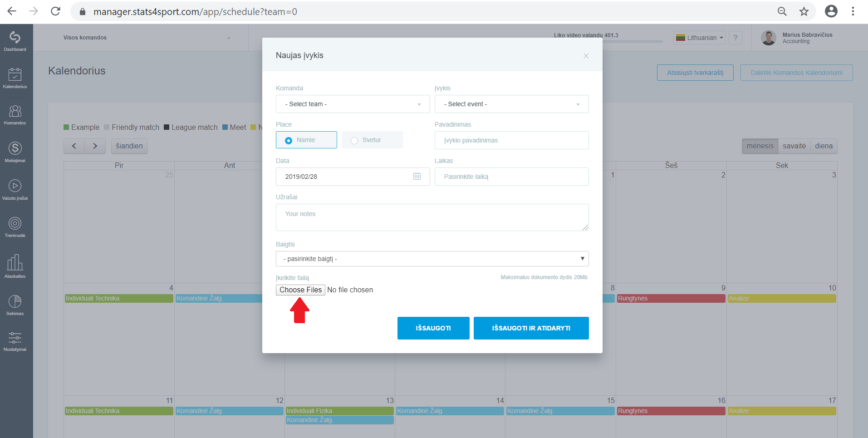Click the calendar icon in the Data field

(x=417, y=176)
